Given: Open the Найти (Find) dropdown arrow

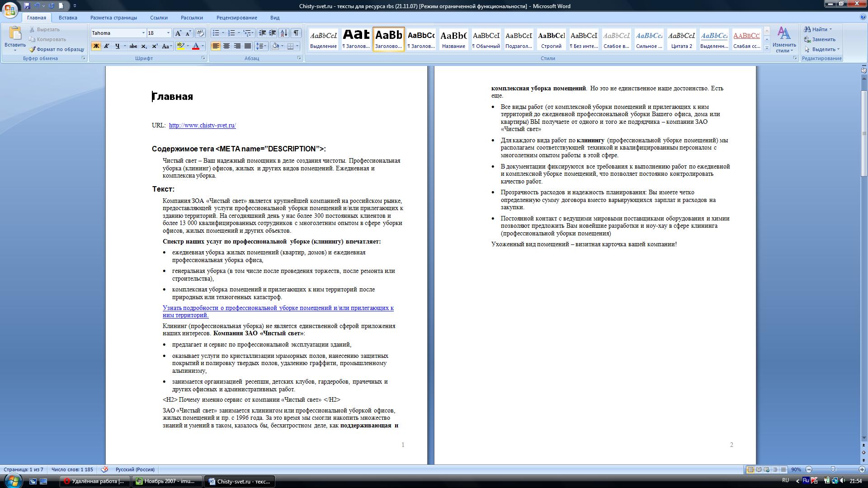Looking at the screenshot, I should coord(830,29).
